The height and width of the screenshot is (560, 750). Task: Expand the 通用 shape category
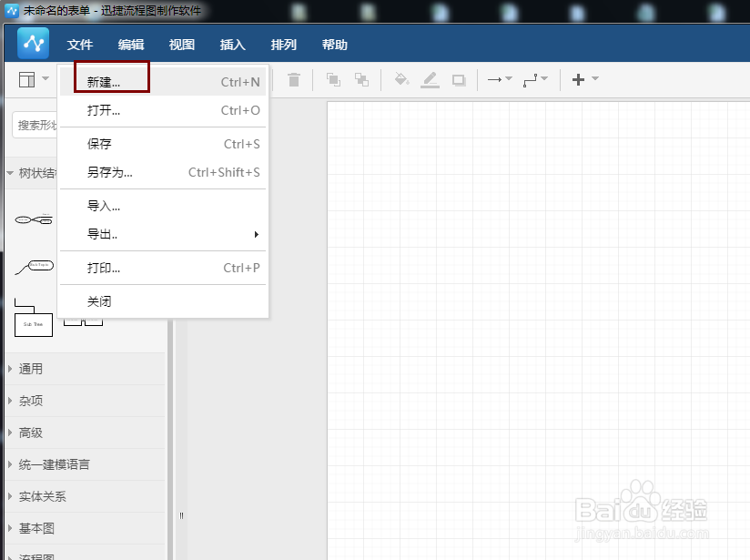(86, 369)
